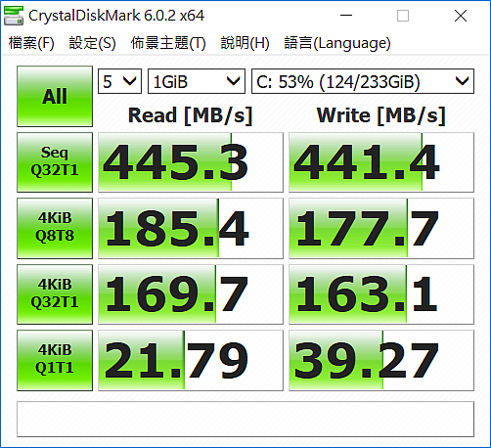Run all benchmarks with the All button

(x=55, y=96)
